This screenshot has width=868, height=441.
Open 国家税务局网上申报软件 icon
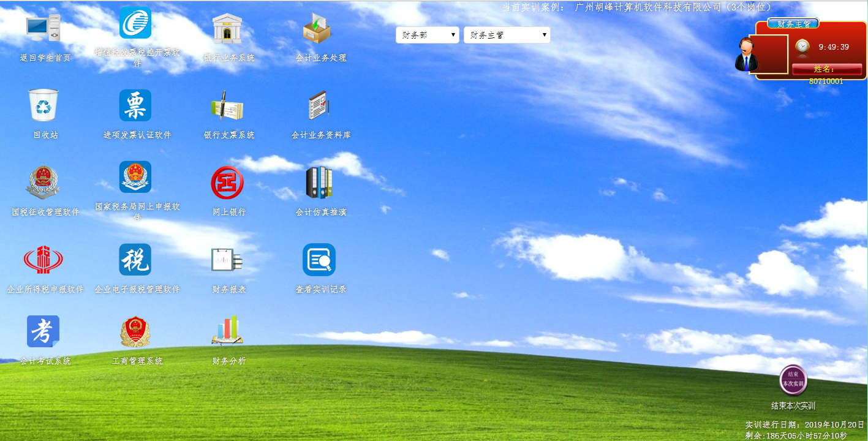point(135,178)
